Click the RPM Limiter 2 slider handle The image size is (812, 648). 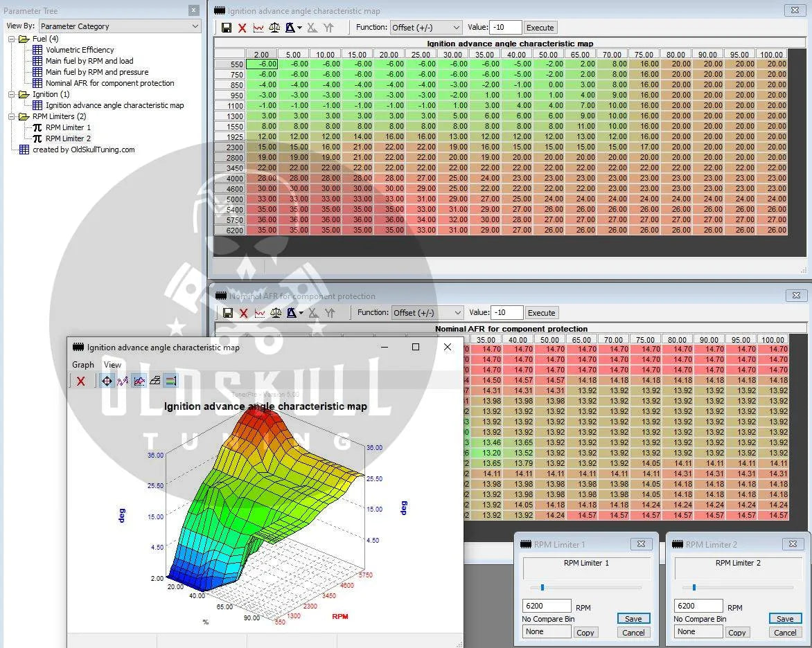(x=694, y=587)
